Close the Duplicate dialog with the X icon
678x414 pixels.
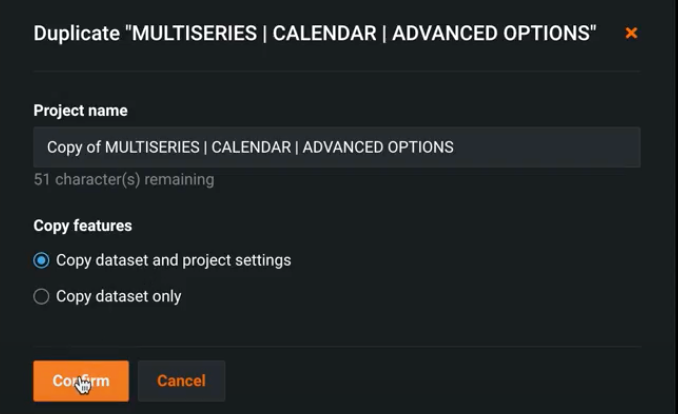pos(631,33)
